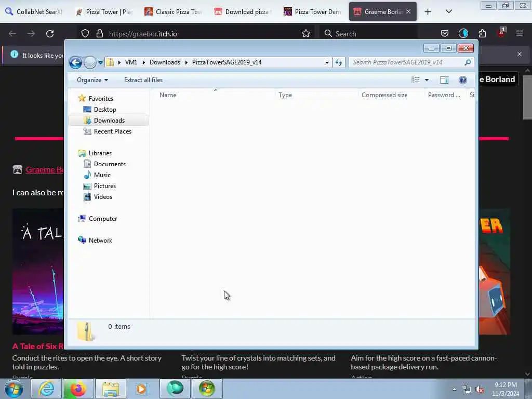This screenshot has width=532, height=399.
Task: Select VM1 in the address breadcrumb
Action: tap(131, 62)
